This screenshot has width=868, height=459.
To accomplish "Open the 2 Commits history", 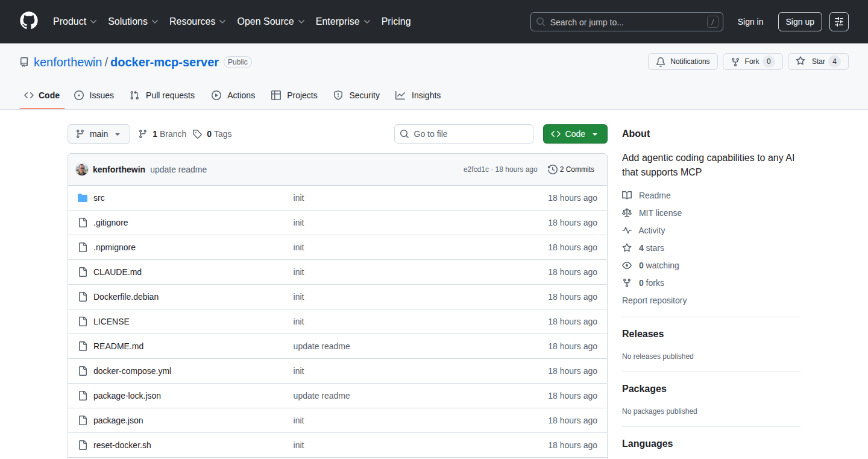I will 571,169.
